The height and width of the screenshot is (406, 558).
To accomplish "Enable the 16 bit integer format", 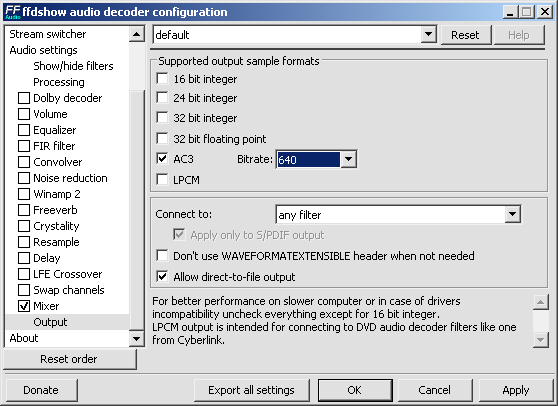I will coord(162,79).
